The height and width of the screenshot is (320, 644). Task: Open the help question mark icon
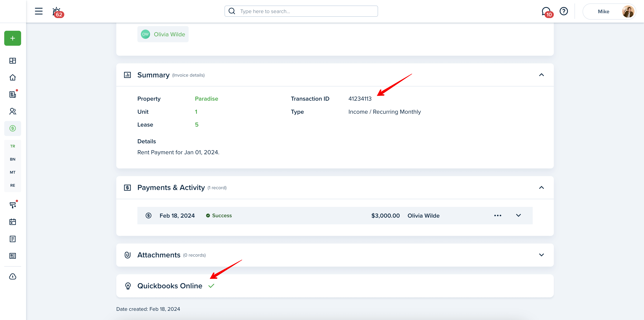click(564, 11)
